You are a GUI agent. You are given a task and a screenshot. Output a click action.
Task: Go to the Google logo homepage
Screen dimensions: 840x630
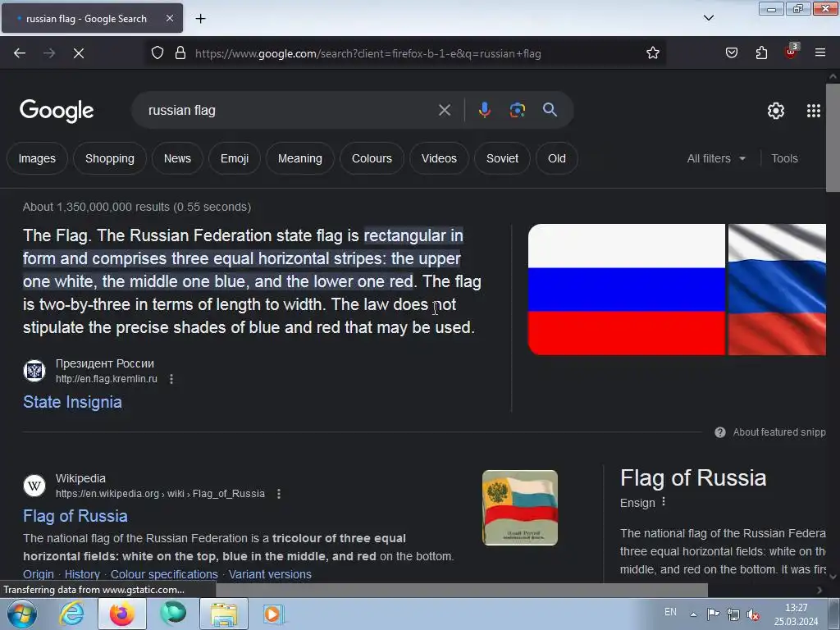[57, 111]
